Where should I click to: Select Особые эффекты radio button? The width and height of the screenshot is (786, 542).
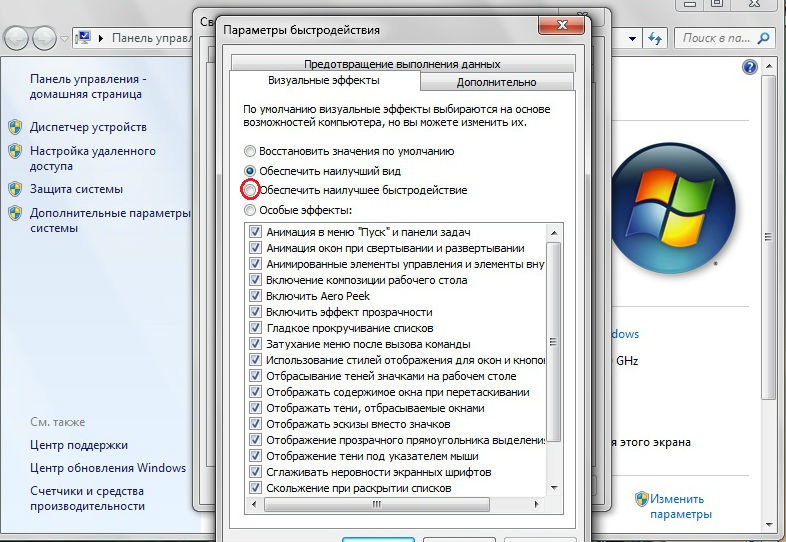[250, 210]
